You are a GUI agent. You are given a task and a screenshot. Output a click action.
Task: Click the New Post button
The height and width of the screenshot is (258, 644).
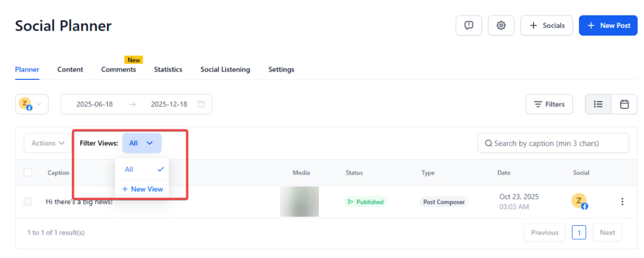(x=608, y=26)
